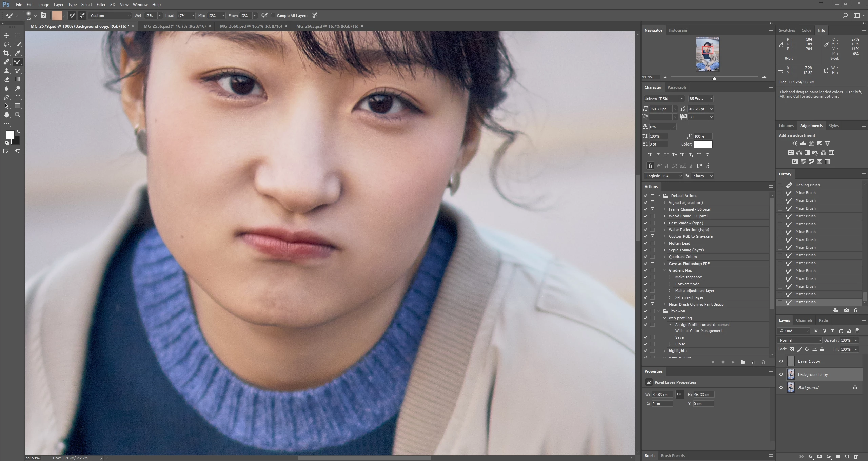868x461 pixels.
Task: Create a new snapshot in History panel
Action: (846, 310)
